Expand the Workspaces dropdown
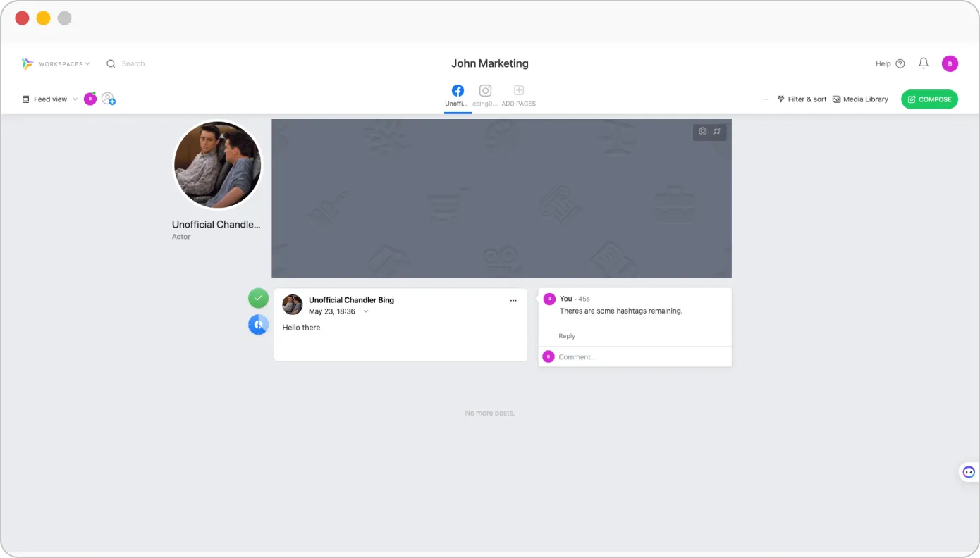Image resolution: width=980 pixels, height=558 pixels. click(x=64, y=64)
